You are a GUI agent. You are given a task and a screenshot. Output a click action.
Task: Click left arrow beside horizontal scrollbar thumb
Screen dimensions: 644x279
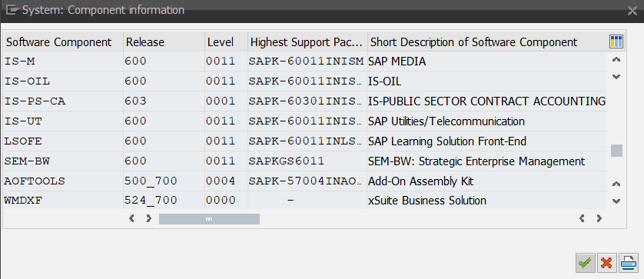pos(132,218)
